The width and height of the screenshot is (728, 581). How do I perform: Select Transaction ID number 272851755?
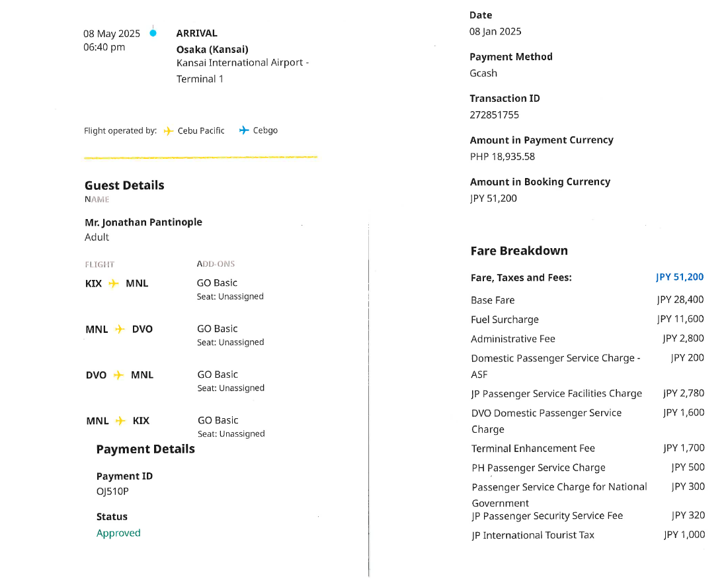pos(494,114)
